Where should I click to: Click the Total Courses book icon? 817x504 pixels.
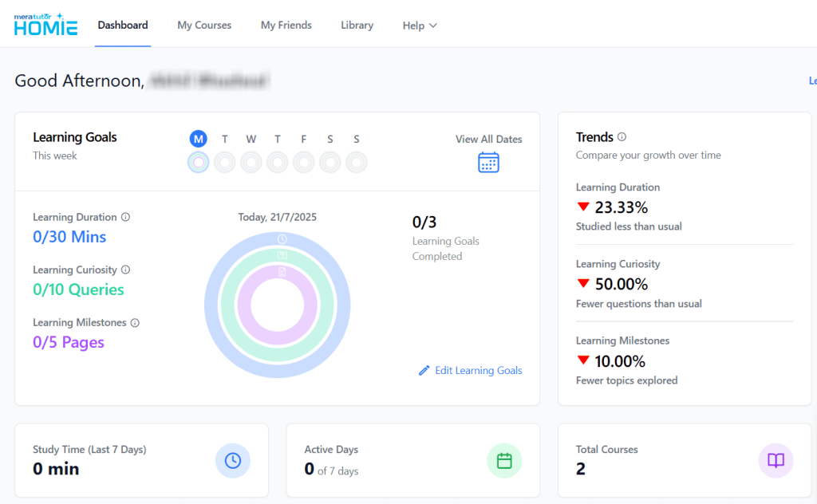pos(776,460)
